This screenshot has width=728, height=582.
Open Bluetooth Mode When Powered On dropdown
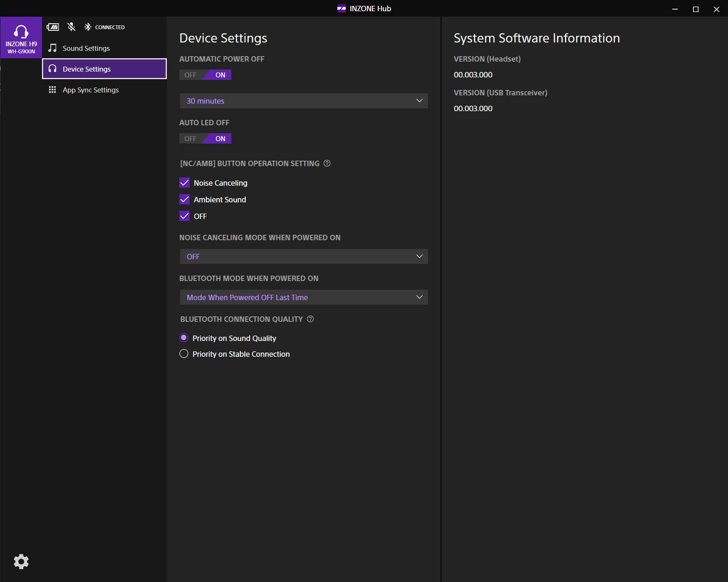click(x=304, y=297)
